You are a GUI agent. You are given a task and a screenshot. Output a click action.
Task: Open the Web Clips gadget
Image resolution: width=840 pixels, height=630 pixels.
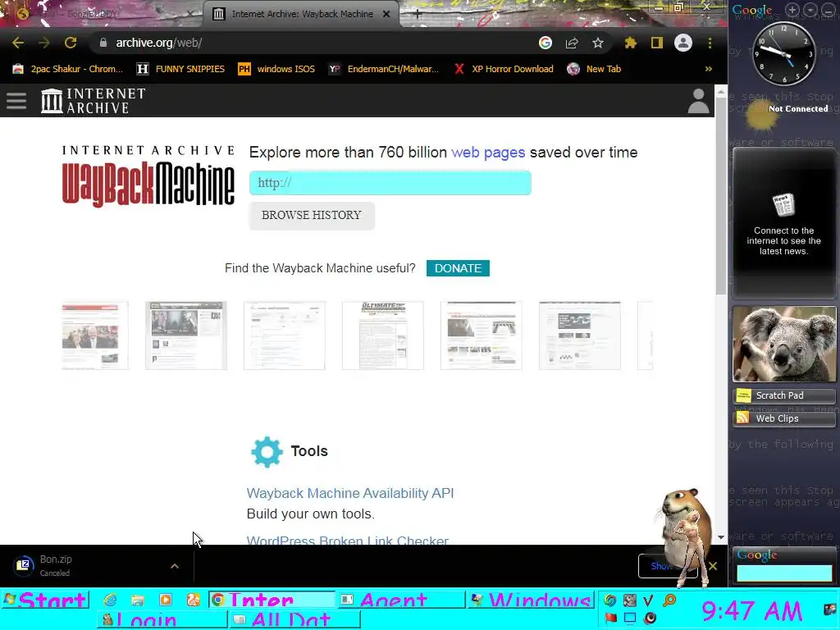(x=784, y=418)
